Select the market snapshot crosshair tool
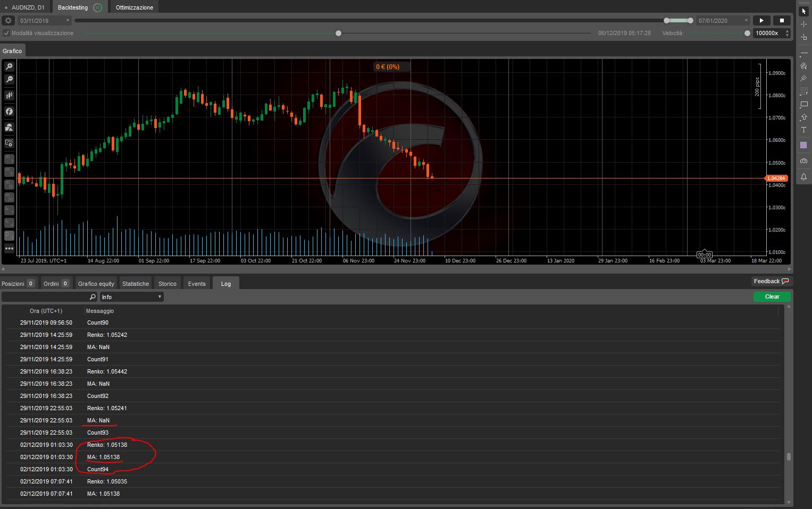This screenshot has width=812, height=509. [x=803, y=37]
